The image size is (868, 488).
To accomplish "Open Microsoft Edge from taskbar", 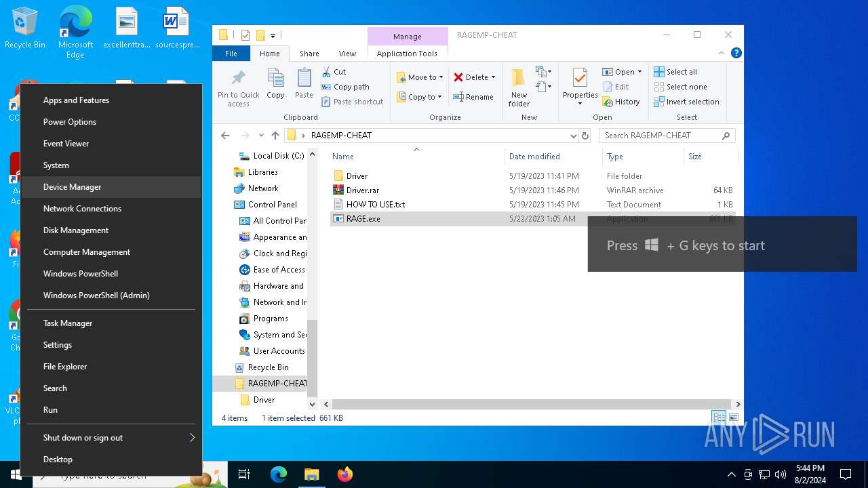I will 278,474.
